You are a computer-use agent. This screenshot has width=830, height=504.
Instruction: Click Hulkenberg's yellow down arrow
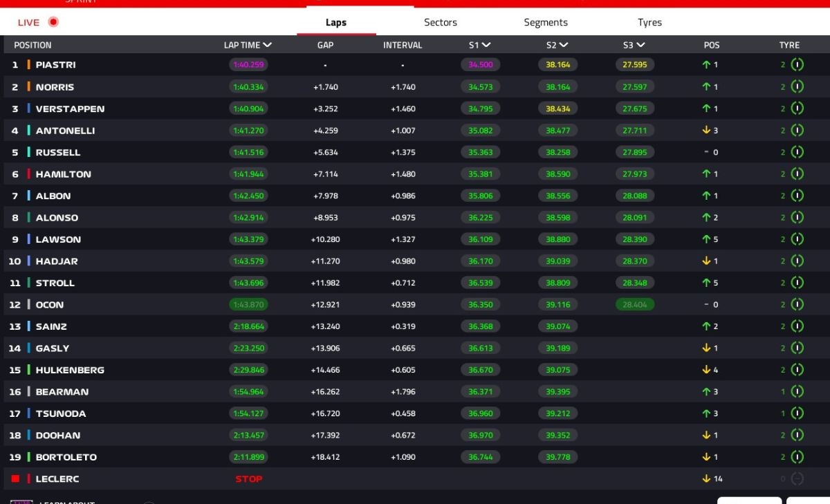pos(706,370)
